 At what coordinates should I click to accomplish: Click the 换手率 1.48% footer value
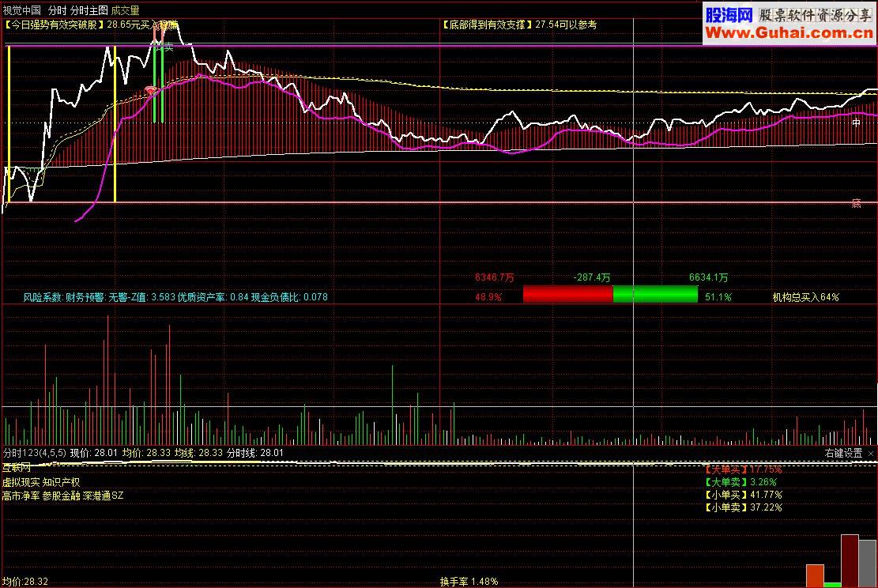(469, 581)
